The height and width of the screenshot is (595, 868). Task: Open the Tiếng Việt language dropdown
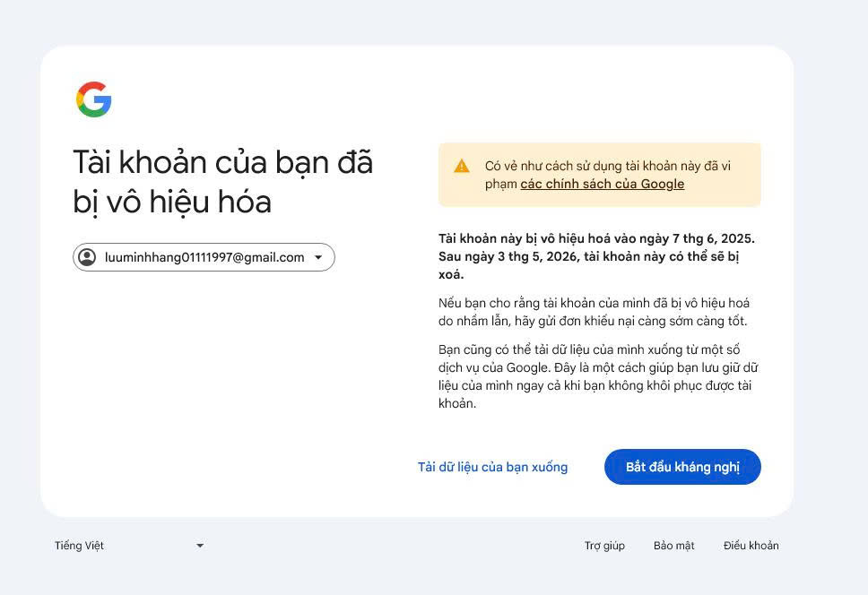point(129,545)
